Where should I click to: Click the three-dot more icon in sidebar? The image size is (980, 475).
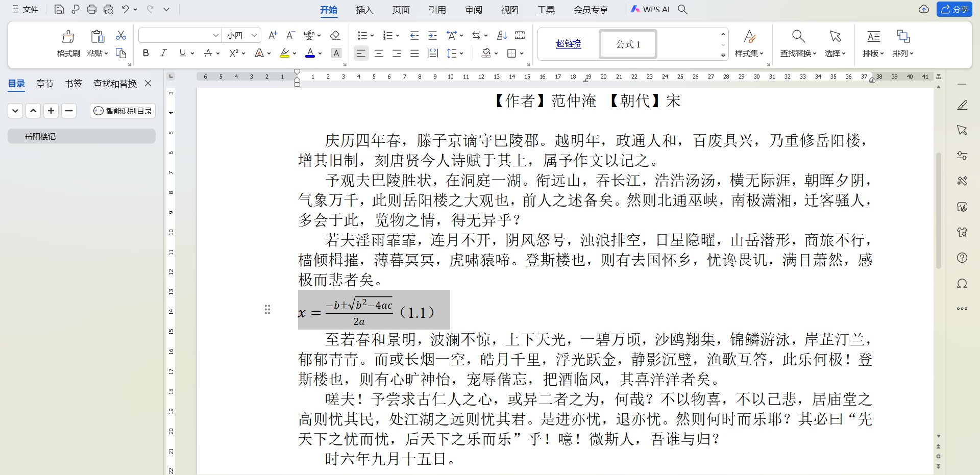tap(962, 309)
